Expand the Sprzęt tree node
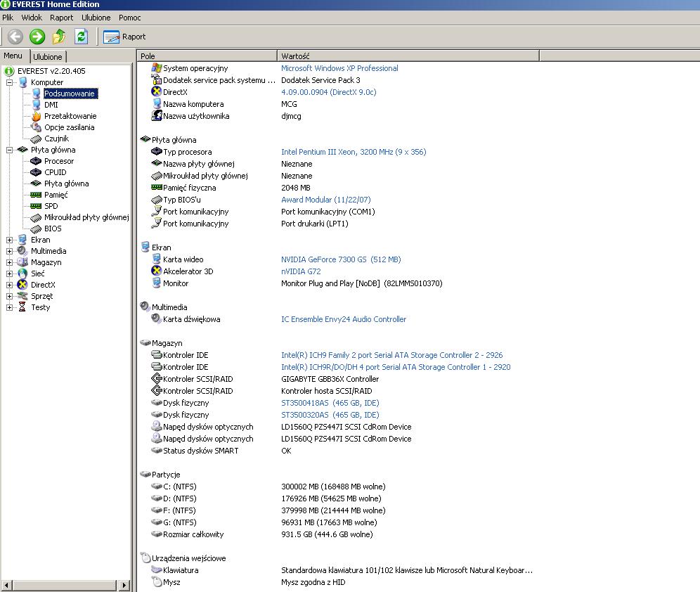 [9, 296]
